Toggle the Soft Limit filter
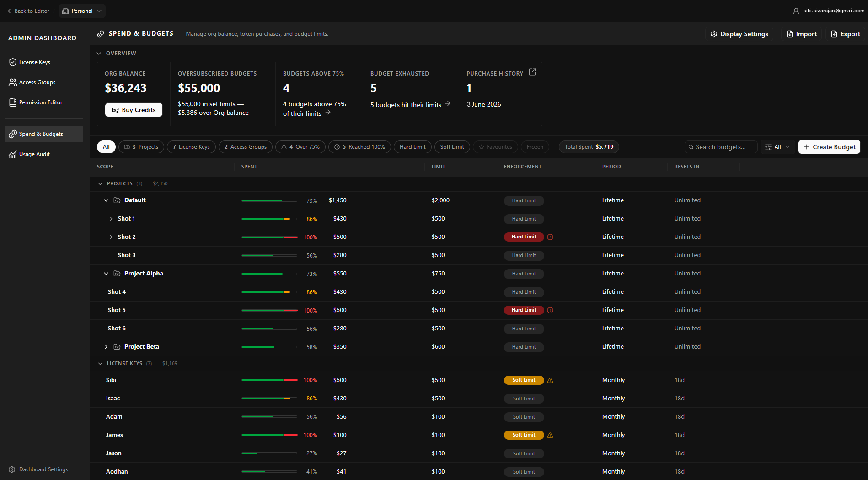This screenshot has width=868, height=480. click(x=452, y=147)
